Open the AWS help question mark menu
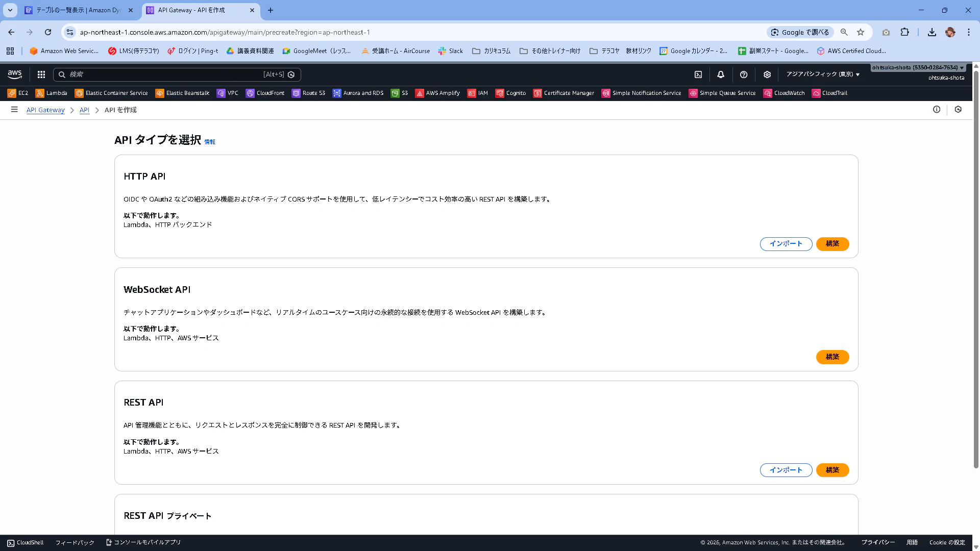980x551 pixels. (744, 74)
